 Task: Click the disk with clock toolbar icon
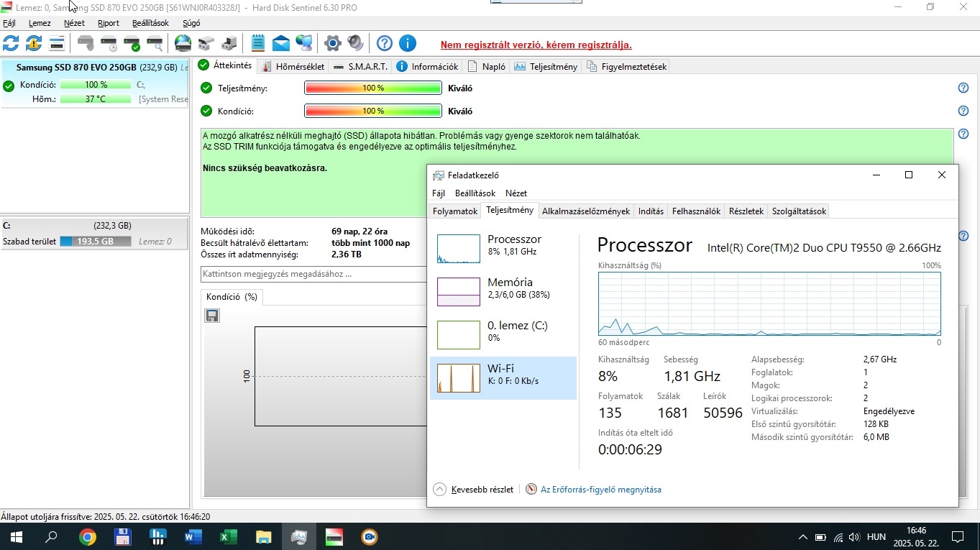coord(109,43)
